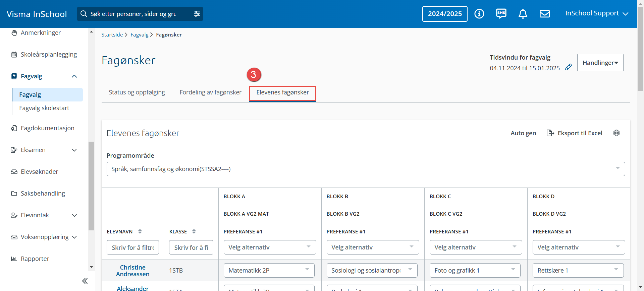Expand the Voksenopplæring menu chevron
The width and height of the screenshot is (644, 291).
[74, 237]
